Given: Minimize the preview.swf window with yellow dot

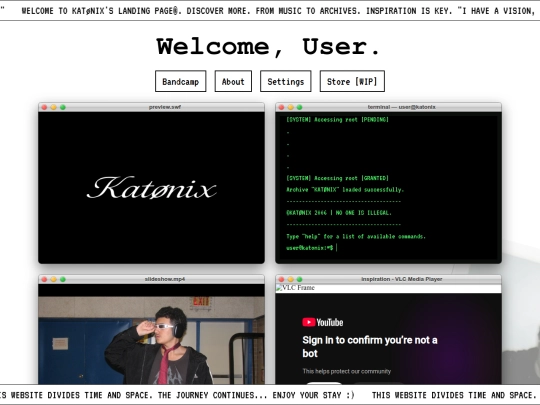Looking at the screenshot, I should (x=53, y=107).
